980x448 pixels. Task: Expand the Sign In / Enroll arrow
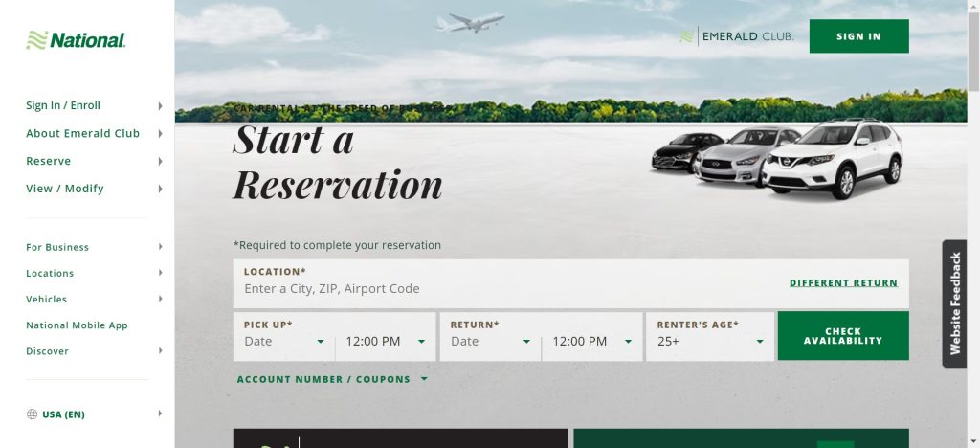point(160,106)
